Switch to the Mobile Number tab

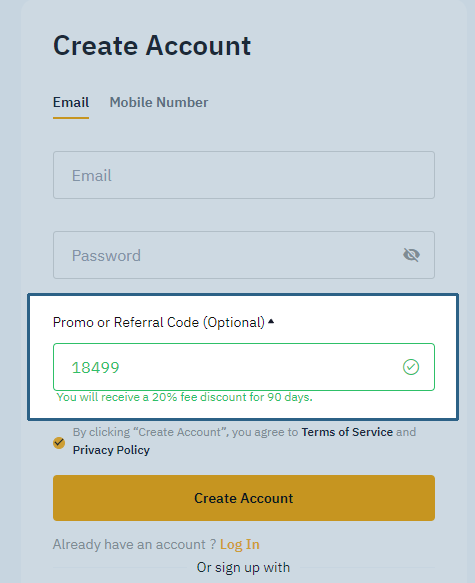click(159, 102)
